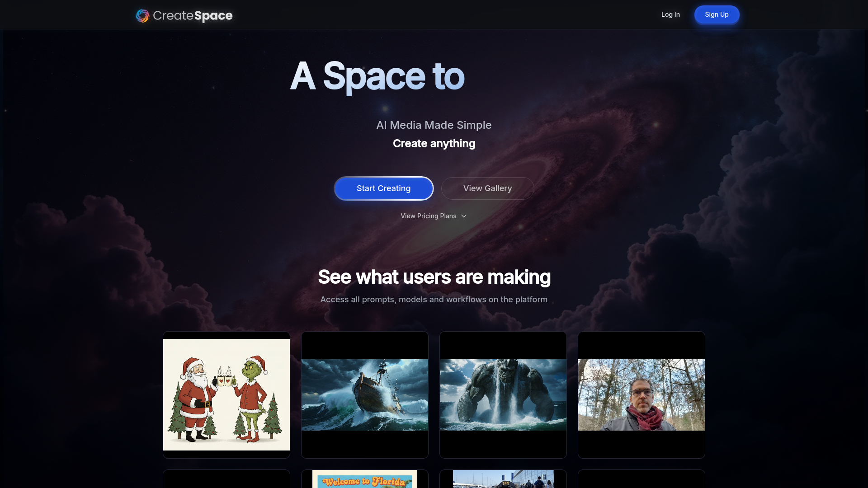Click the chevron beside View Pricing Plans
The height and width of the screenshot is (488, 868).
coord(464,216)
